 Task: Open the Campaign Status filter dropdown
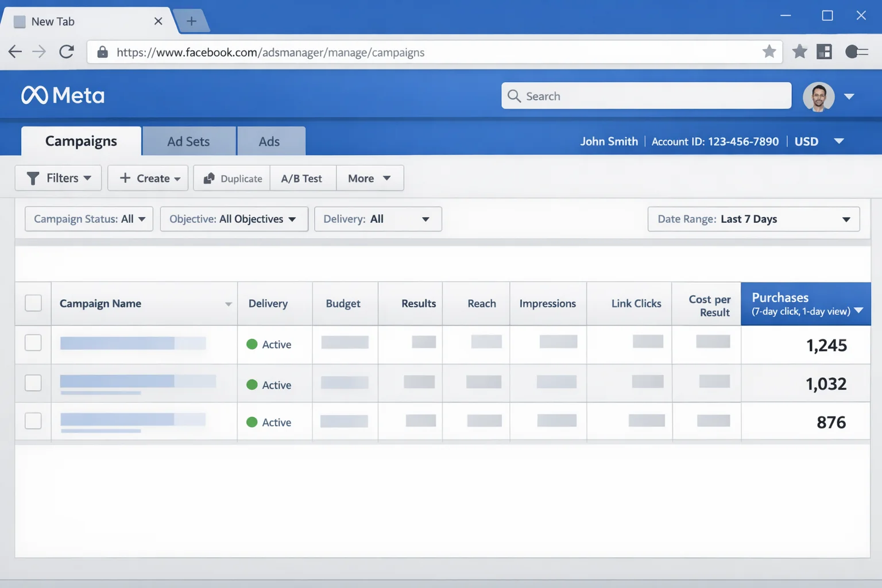[x=88, y=219]
